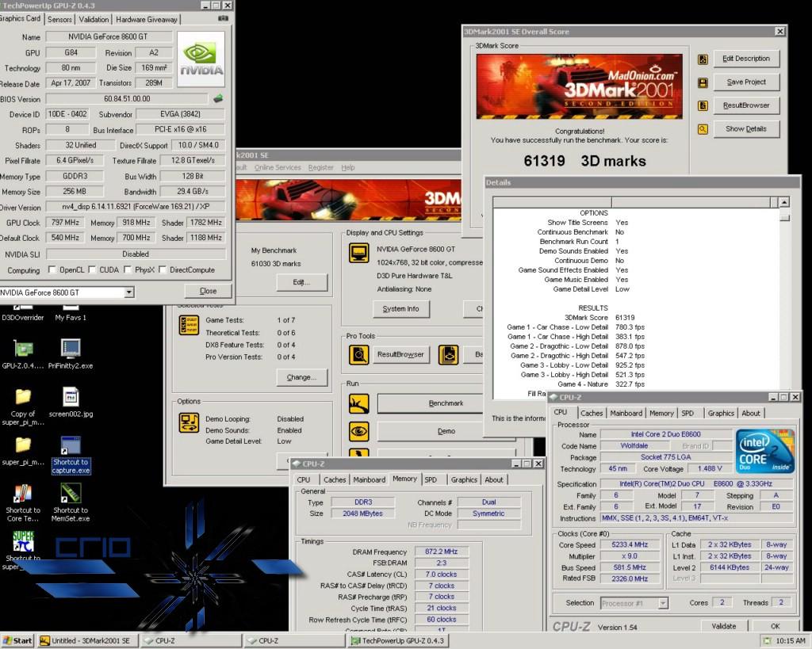
Task: Click the Edit Description icon in 3DMark score window
Action: pos(703,59)
